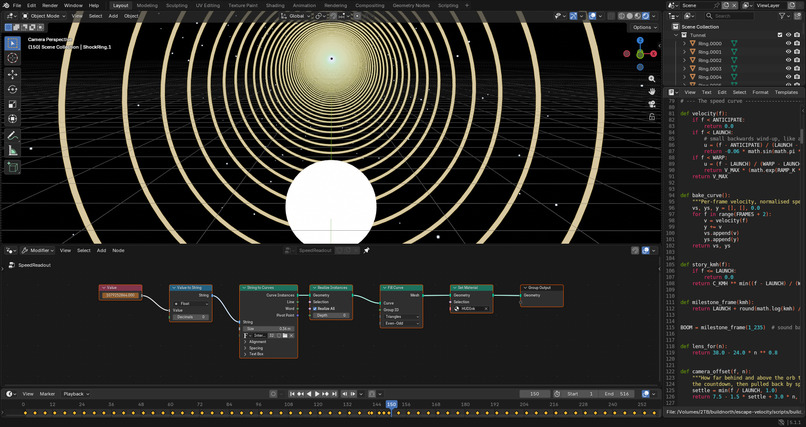The height and width of the screenshot is (427, 806).
Task: Select the Annotate tool
Action: 13,136
